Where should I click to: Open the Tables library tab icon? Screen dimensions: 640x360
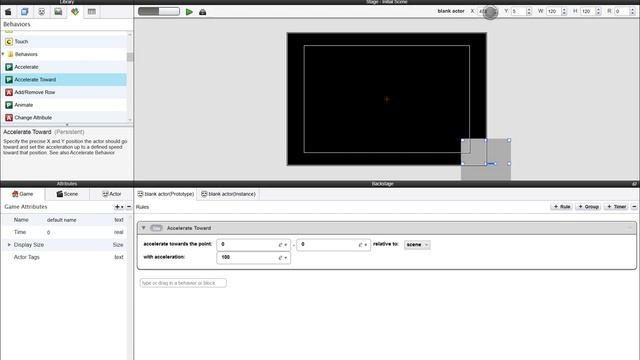[92, 12]
